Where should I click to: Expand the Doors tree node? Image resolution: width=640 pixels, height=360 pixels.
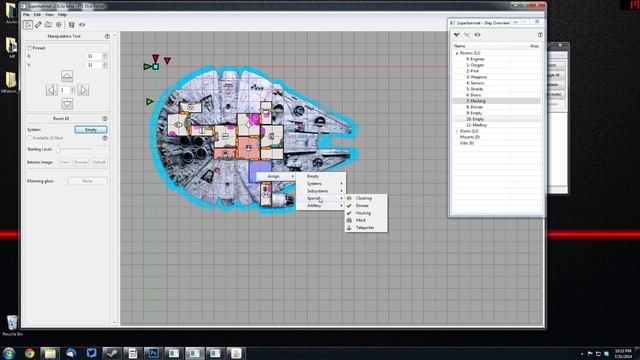(457, 131)
